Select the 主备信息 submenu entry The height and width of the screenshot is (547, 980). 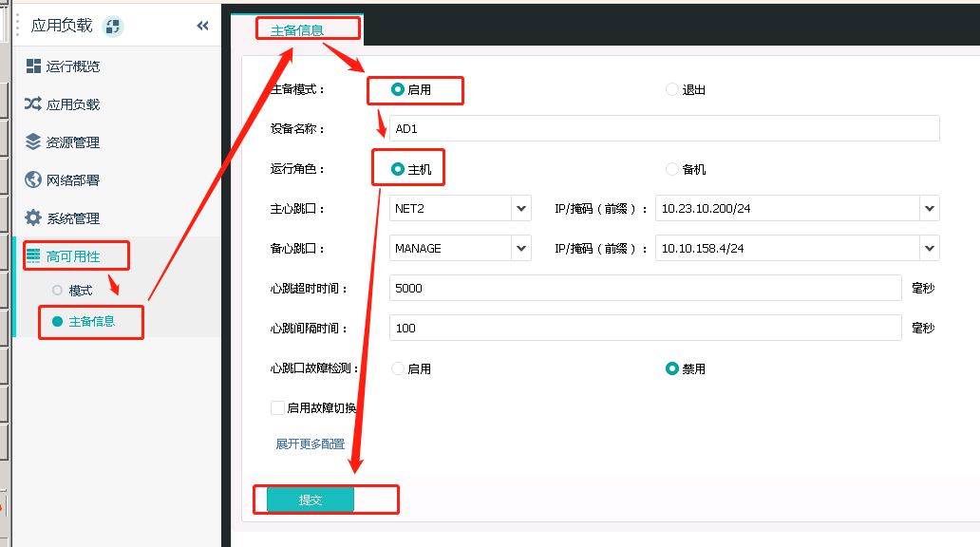(x=91, y=321)
